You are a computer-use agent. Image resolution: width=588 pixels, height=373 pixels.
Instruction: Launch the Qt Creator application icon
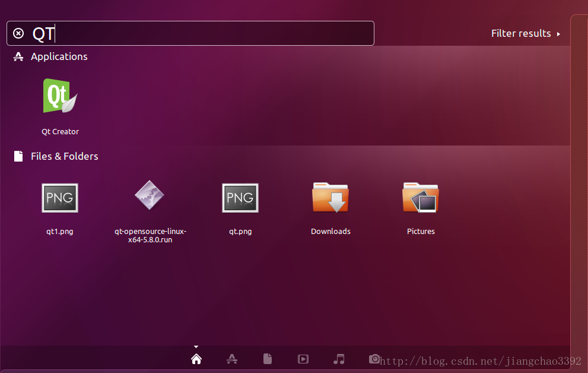tap(60, 96)
